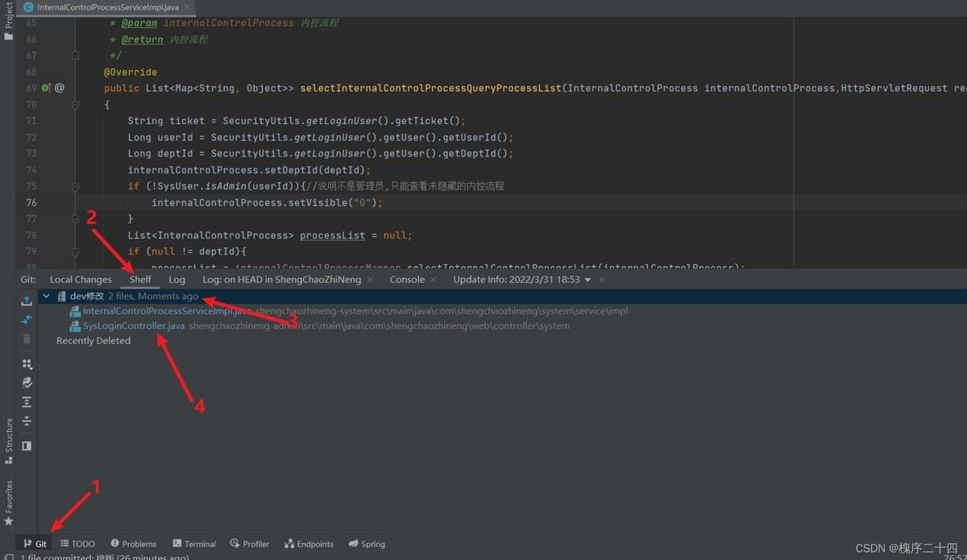Viewport: 967px width, 560px height.
Task: Select the InternalControlProcessServiceImpl.java editor tab
Action: (107, 7)
